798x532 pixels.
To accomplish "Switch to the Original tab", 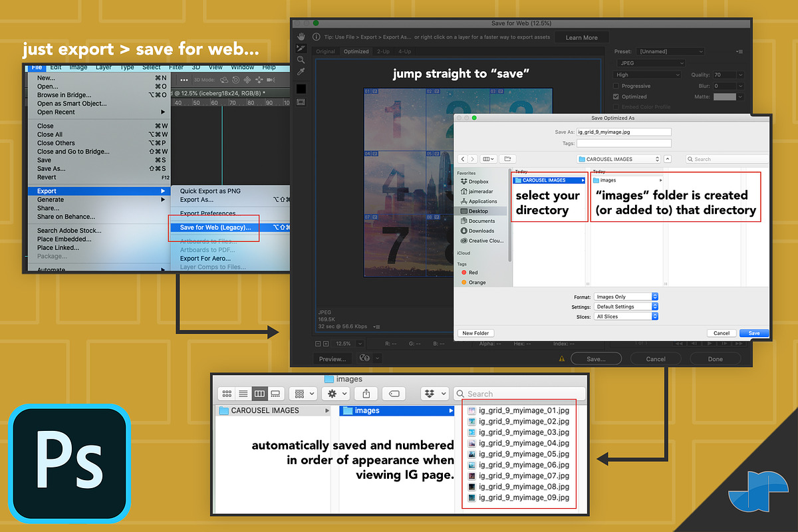I will pyautogui.click(x=325, y=51).
